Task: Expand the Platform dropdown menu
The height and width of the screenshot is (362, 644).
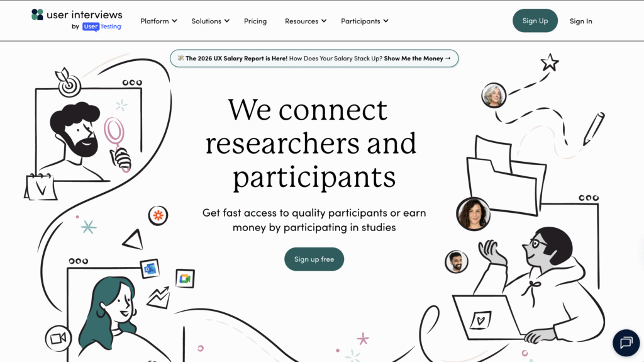Action: [158, 21]
